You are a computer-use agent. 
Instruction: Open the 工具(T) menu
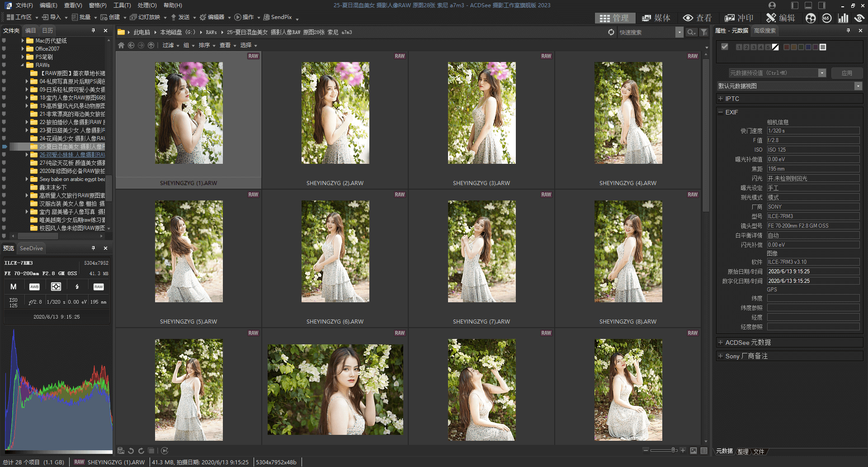point(122,5)
